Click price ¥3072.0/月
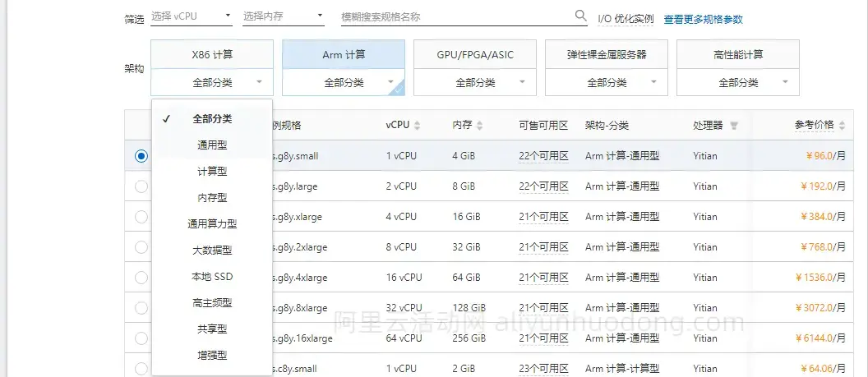 (x=821, y=308)
